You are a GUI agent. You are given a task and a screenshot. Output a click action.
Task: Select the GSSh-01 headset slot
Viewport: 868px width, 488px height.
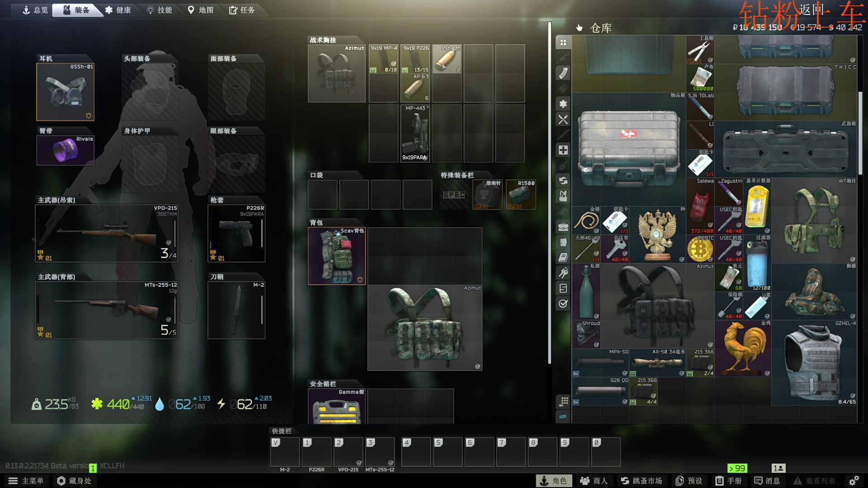(x=66, y=92)
